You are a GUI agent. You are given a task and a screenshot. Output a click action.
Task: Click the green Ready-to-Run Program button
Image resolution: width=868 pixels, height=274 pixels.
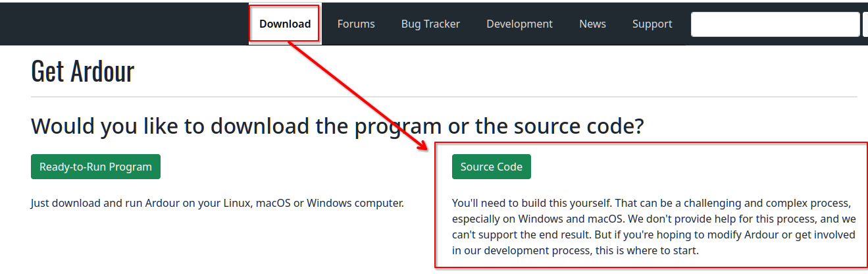click(95, 167)
